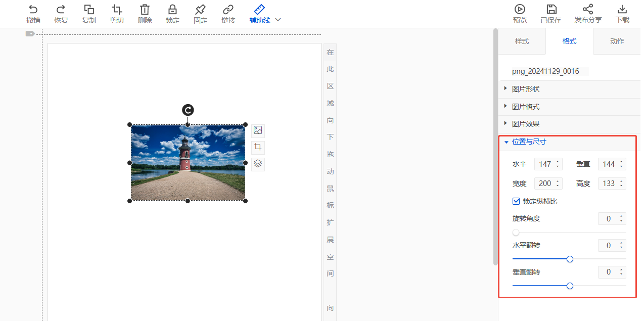Screen dimensions: 644x321
Task: Click the 锁定 lock icon
Action: point(172,9)
